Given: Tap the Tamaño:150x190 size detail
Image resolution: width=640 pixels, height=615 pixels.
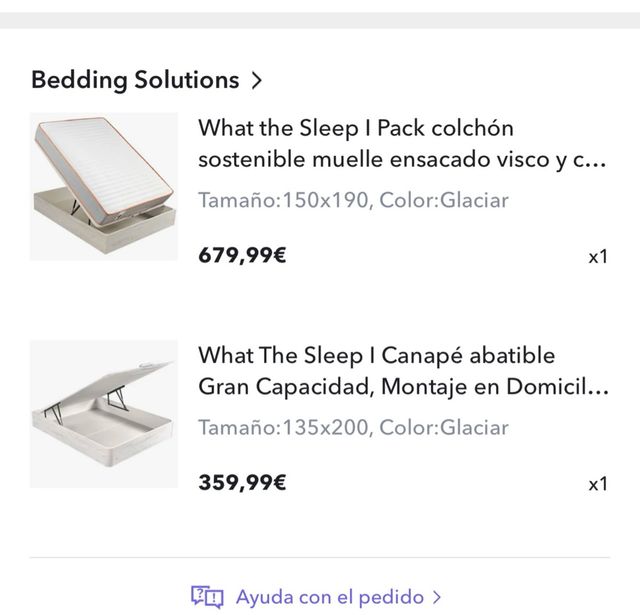Looking at the screenshot, I should (x=284, y=200).
